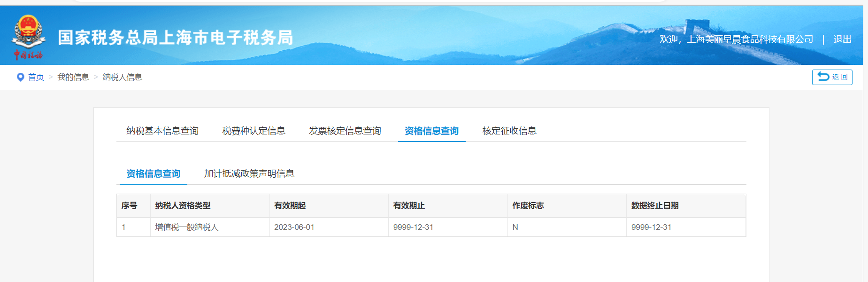Screen dimensions: 868x282
Task: Switch to the 核定征收信息 tab
Action: 509,131
